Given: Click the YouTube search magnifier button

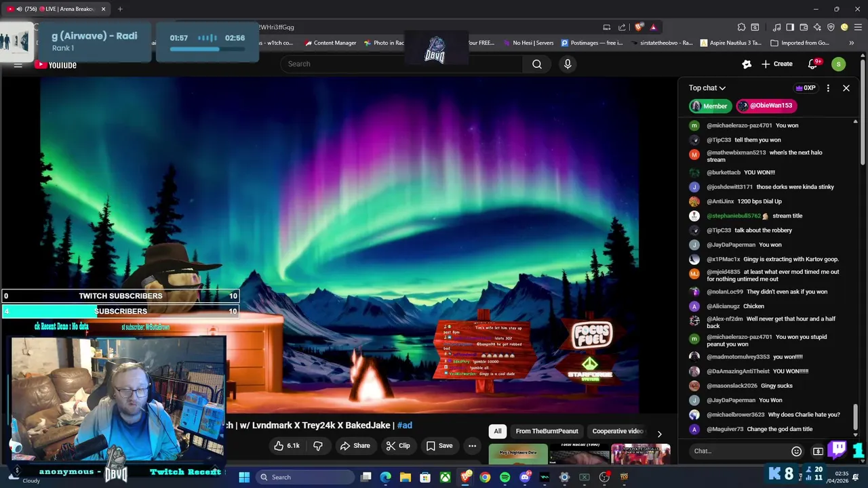Looking at the screenshot, I should [537, 64].
